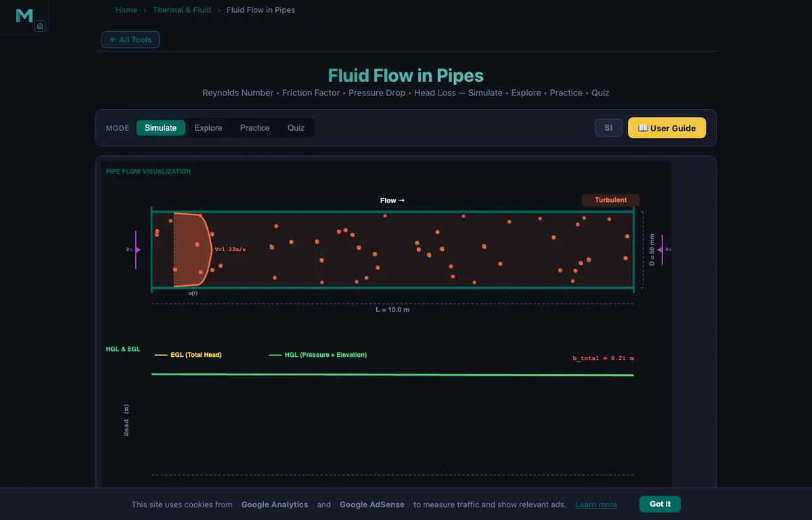The image size is (812, 520).
Task: Select the Practice mode tab
Action: pos(254,128)
